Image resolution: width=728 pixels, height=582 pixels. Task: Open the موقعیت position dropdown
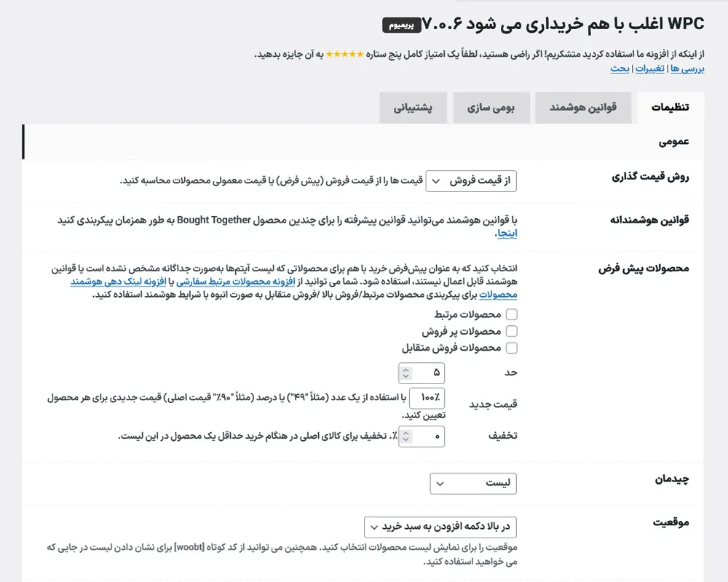(440, 527)
